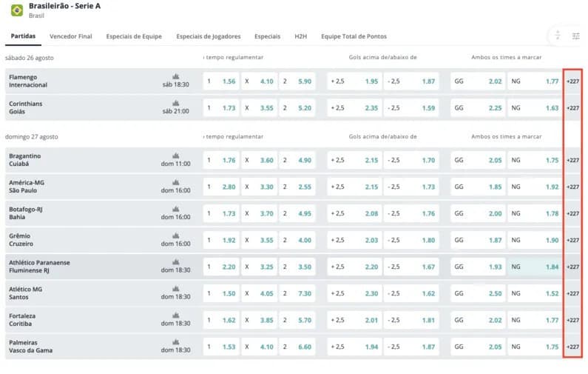Image resolution: width=588 pixels, height=374 pixels.
Task: Open the Equipe Total de Pontos tab
Action: (354, 36)
